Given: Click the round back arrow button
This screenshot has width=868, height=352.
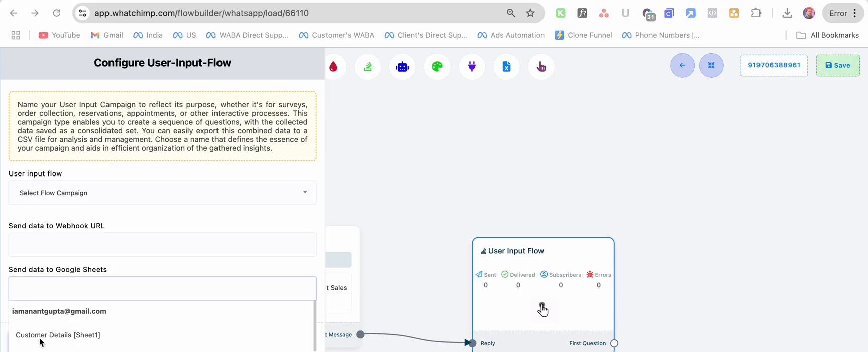Looking at the screenshot, I should 682,65.
